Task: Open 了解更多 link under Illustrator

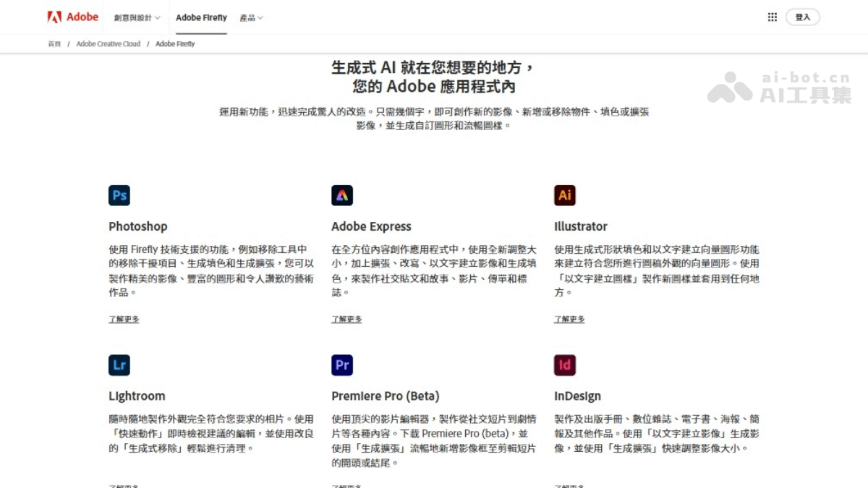Action: 569,318
